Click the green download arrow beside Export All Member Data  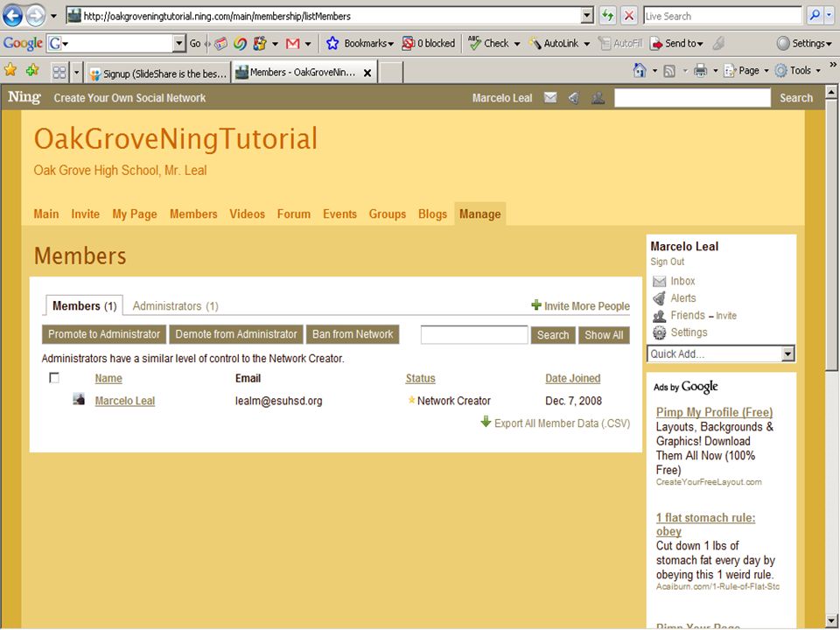tap(486, 422)
